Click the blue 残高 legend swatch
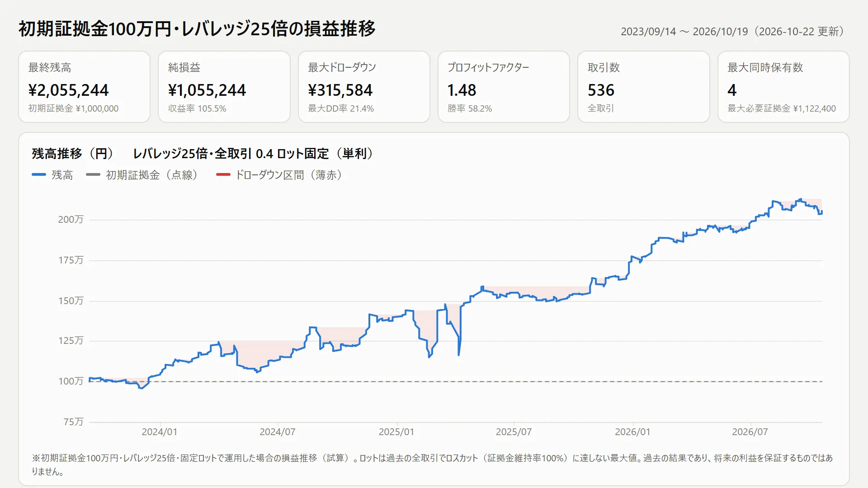 coord(39,175)
